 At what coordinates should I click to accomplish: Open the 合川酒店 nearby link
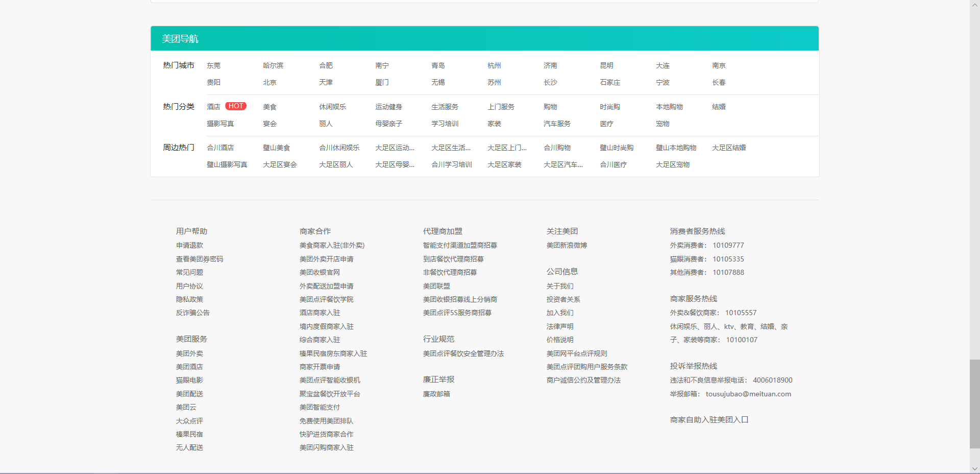click(220, 148)
